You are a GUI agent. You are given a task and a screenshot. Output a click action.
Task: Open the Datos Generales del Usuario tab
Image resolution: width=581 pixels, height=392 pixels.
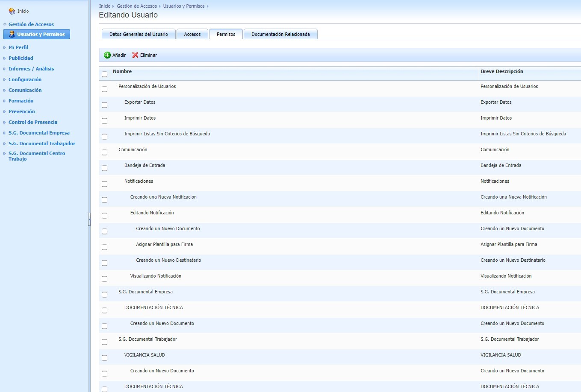139,34
